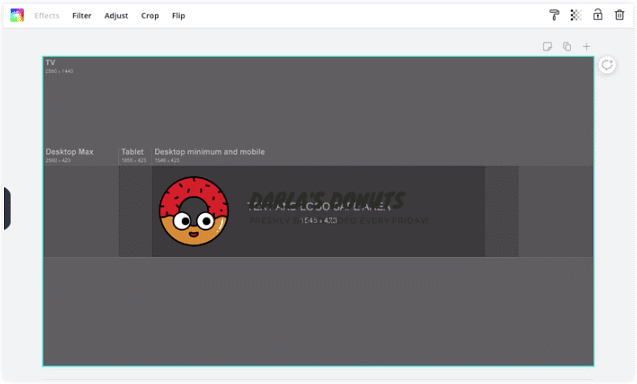The width and height of the screenshot is (637, 384).
Task: Toggle the lock icon
Action: click(598, 15)
